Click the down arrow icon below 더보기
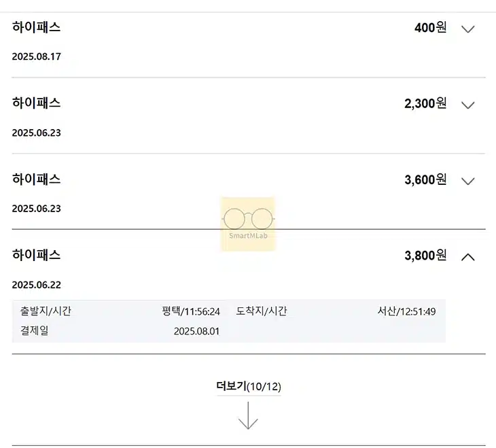Image resolution: width=496 pixels, height=448 pixels. [x=248, y=415]
